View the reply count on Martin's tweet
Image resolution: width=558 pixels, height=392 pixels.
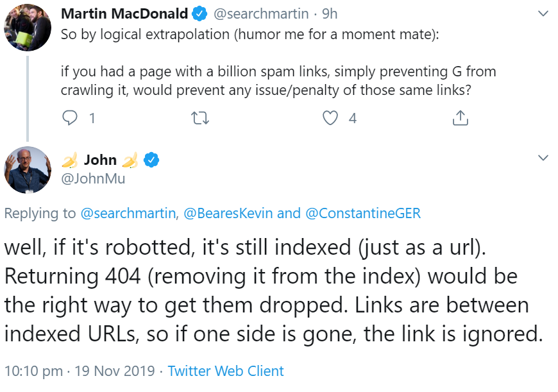(92, 118)
